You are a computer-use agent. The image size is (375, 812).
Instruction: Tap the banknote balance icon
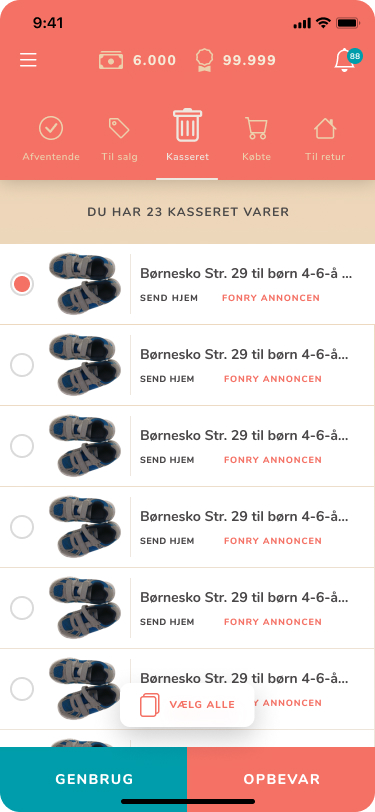111,60
